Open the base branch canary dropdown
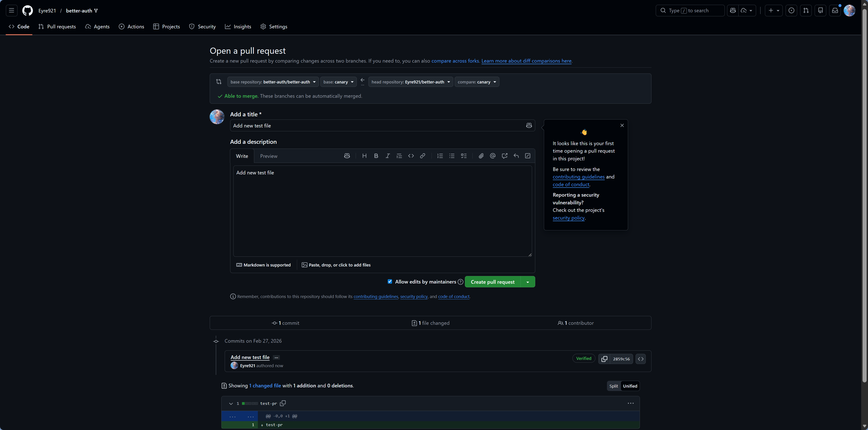The height and width of the screenshot is (430, 868). [338, 82]
